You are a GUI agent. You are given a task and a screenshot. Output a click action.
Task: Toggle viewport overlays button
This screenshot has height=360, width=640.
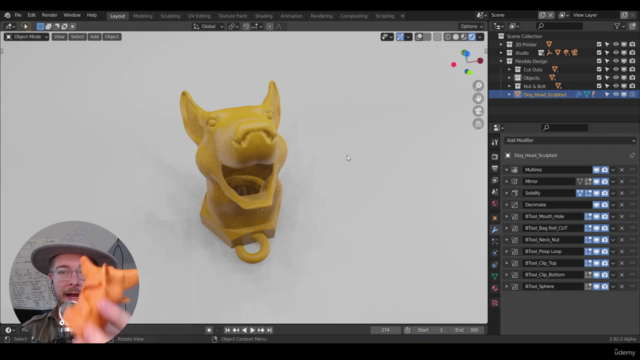[419, 37]
